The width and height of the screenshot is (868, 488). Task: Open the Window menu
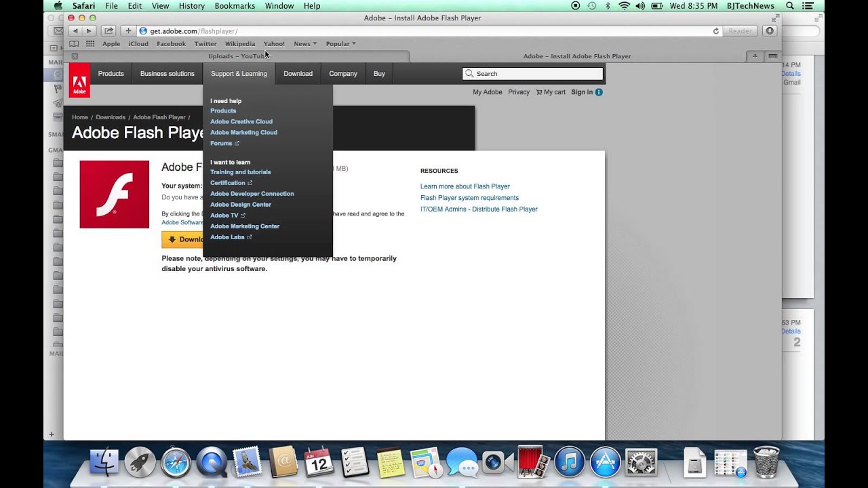coord(279,5)
